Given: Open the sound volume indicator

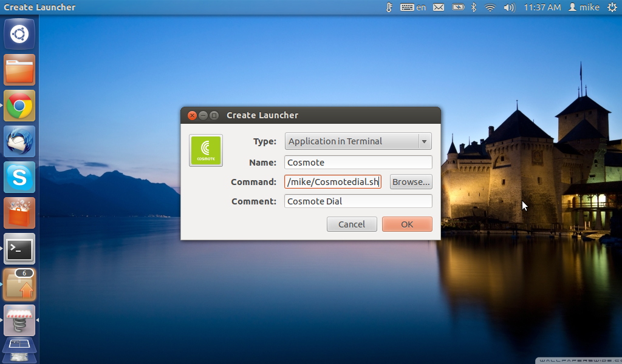Looking at the screenshot, I should point(509,7).
